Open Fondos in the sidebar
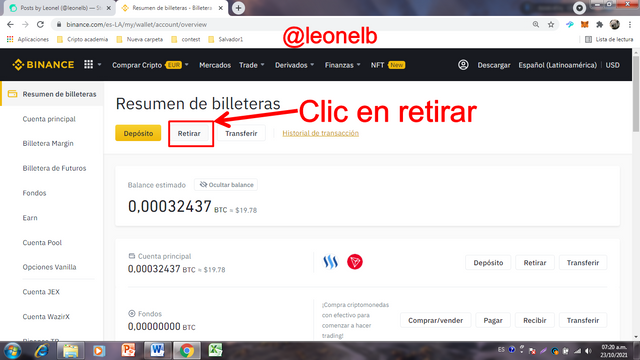Viewport: 640px width, 360px height. click(x=34, y=193)
